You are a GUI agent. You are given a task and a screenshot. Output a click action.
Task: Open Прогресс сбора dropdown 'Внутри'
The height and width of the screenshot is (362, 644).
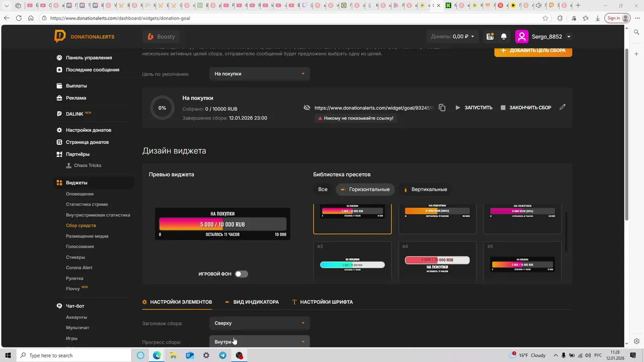pyautogui.click(x=260, y=342)
